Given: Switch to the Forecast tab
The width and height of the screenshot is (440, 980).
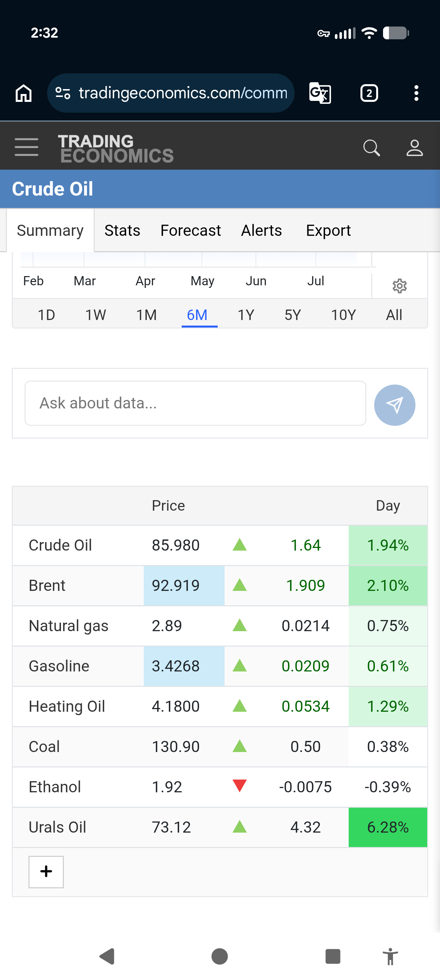Looking at the screenshot, I should pyautogui.click(x=191, y=231).
